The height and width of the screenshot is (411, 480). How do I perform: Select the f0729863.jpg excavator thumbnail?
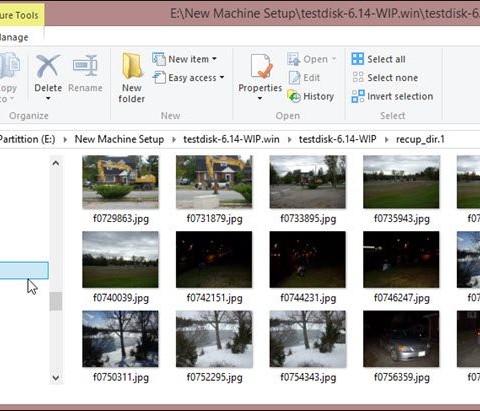point(120,182)
